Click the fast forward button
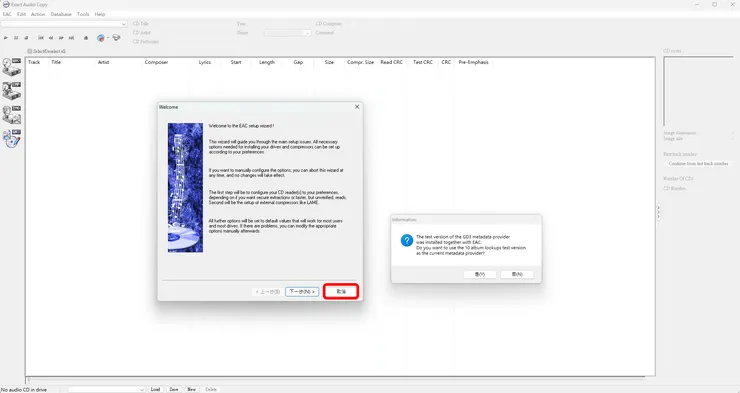Screen dimensions: 740x393 (61, 38)
